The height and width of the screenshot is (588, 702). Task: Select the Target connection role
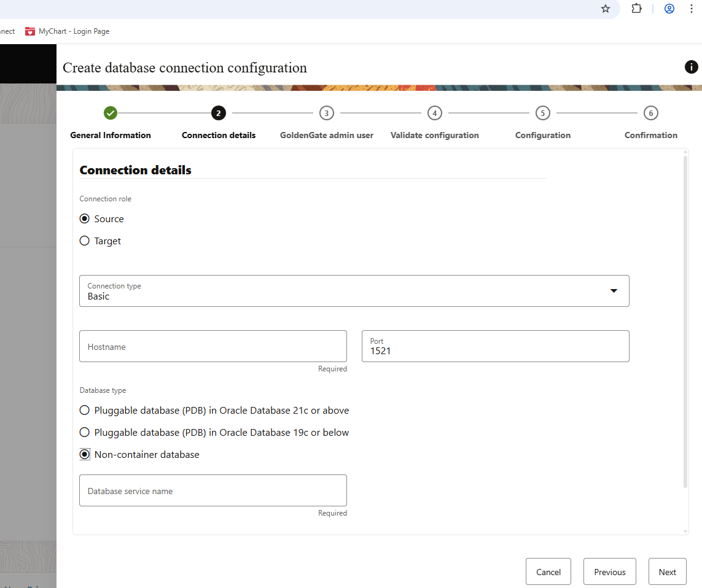pyautogui.click(x=85, y=241)
